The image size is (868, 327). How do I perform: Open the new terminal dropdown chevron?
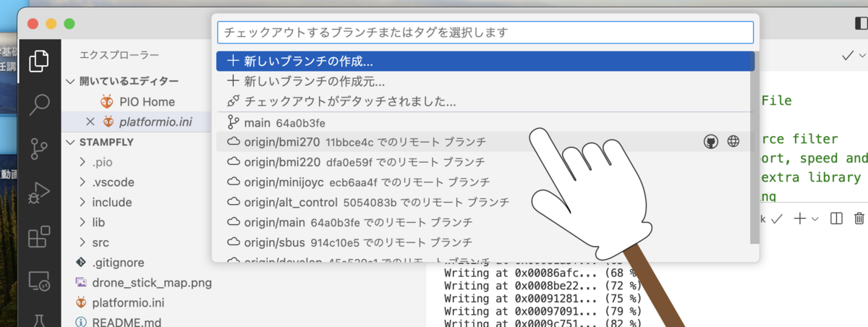814,218
